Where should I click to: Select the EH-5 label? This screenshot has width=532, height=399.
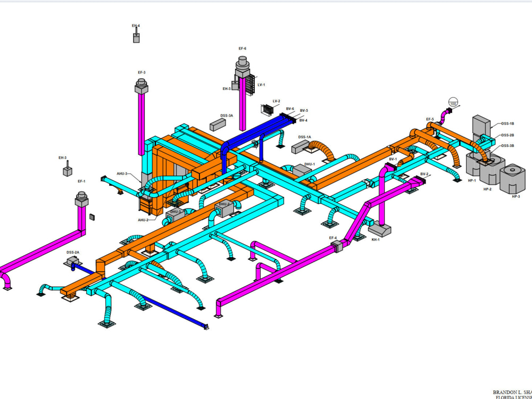(x=227, y=89)
